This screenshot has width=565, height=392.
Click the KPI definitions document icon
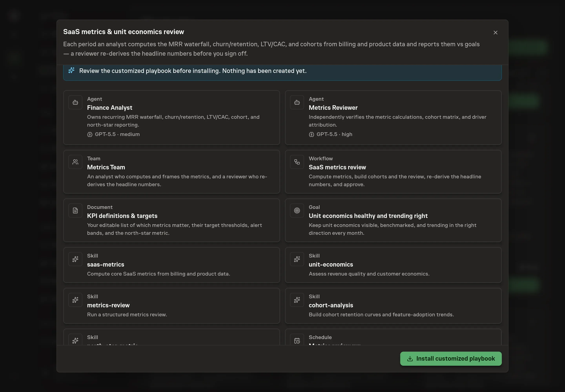[x=75, y=211]
